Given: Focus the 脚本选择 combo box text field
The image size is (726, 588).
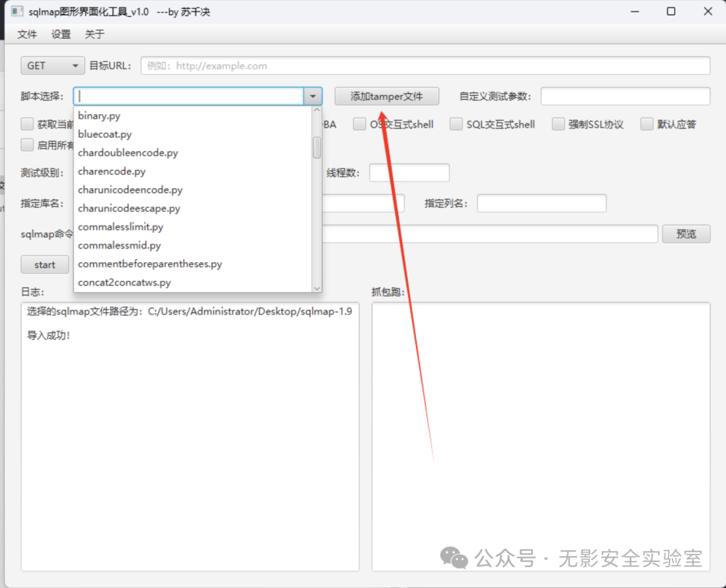Looking at the screenshot, I should coord(188,96).
